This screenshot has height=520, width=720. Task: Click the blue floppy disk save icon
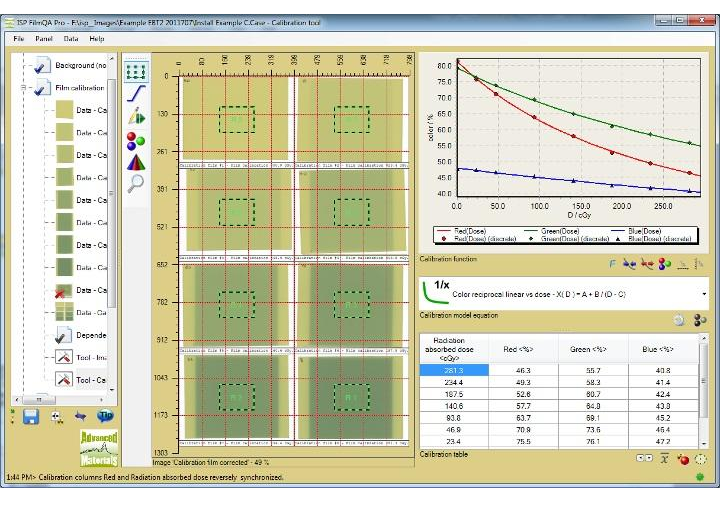pos(31,417)
